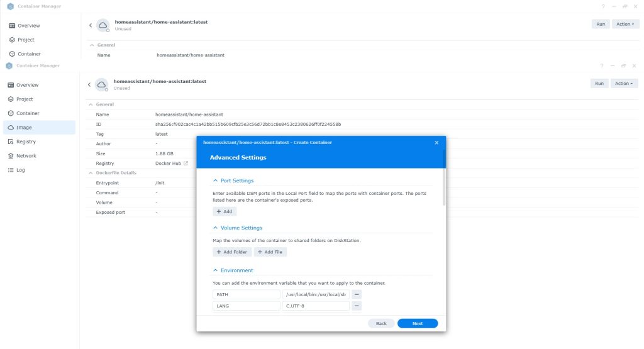Click the Back button in the dialog
This screenshot has height=349, width=644.
(381, 324)
